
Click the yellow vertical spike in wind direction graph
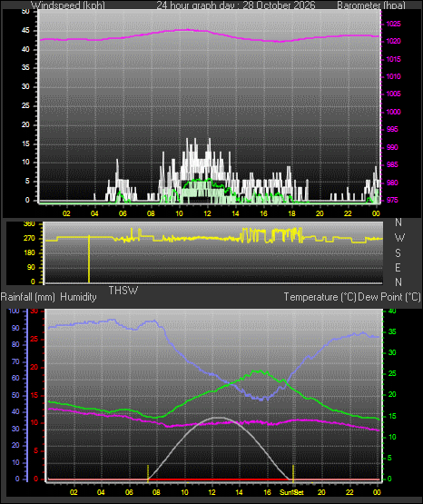(x=89, y=259)
